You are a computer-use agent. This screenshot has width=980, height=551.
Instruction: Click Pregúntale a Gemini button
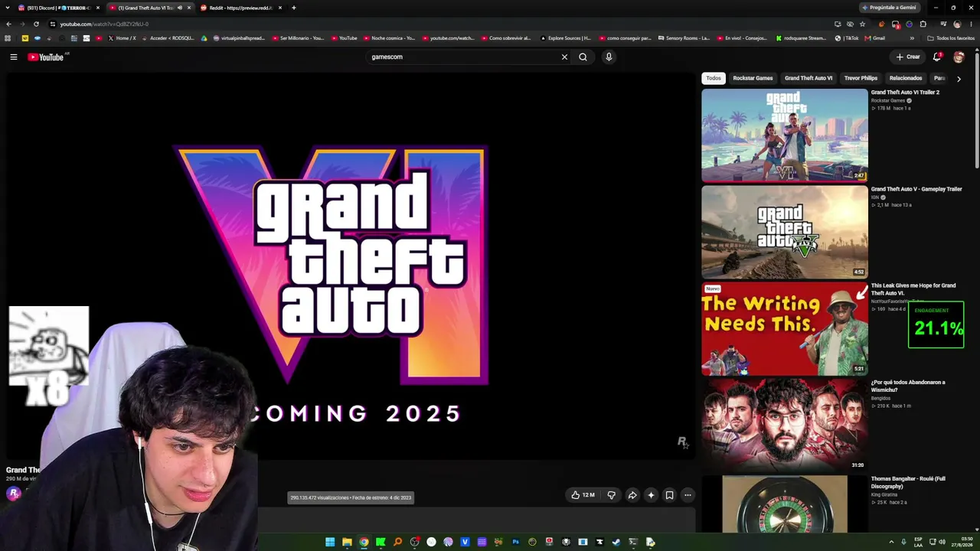[889, 8]
